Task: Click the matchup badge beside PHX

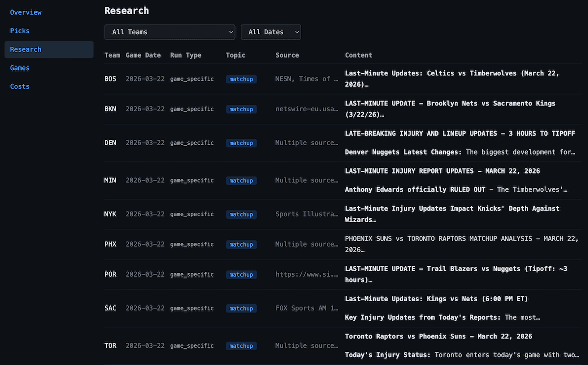Action: tap(241, 244)
